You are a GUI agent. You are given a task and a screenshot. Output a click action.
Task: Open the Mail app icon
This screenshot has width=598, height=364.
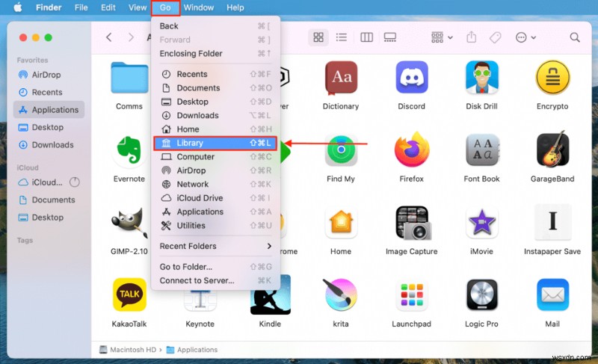point(552,295)
